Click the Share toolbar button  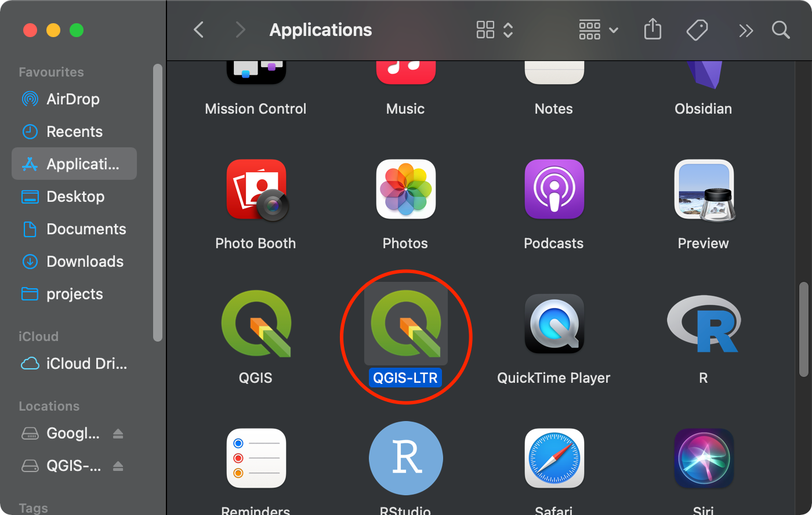pos(652,30)
